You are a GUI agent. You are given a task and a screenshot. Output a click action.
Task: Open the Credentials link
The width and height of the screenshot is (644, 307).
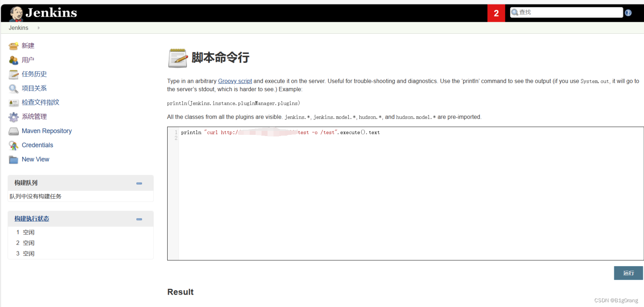point(37,145)
